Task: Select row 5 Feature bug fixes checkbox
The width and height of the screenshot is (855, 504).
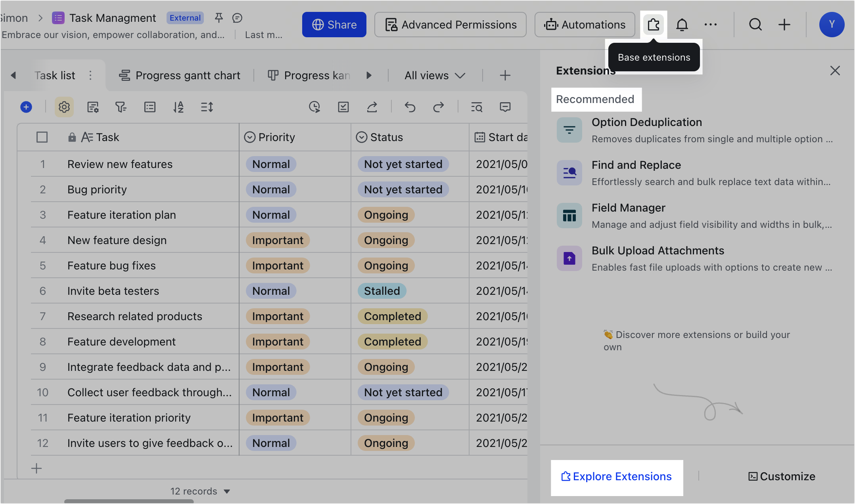Action: 42,265
